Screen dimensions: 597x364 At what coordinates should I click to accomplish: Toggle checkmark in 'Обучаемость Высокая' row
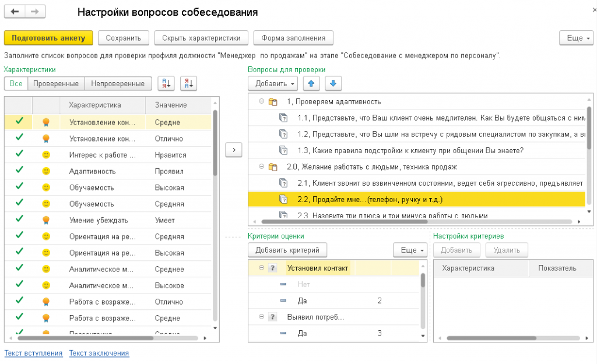coord(19,186)
